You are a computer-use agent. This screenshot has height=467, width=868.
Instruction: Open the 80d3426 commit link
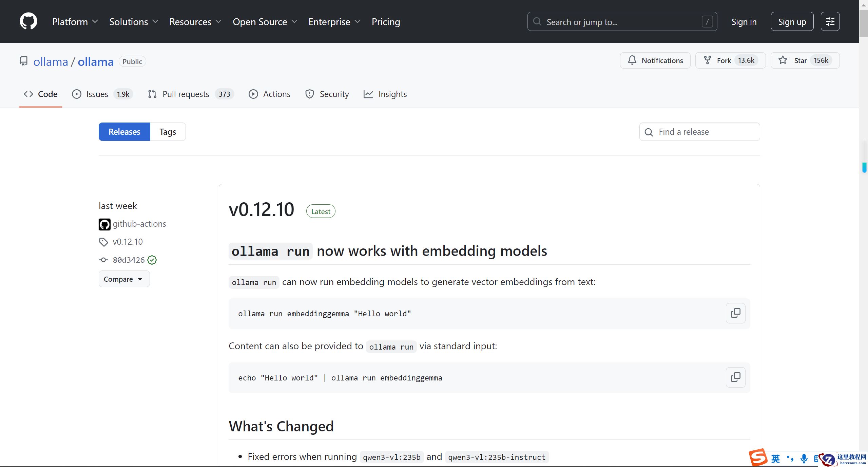(129, 260)
